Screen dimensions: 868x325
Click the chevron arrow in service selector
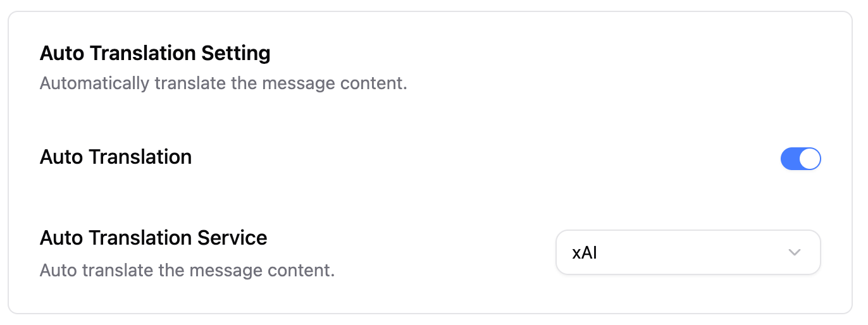[x=795, y=253]
